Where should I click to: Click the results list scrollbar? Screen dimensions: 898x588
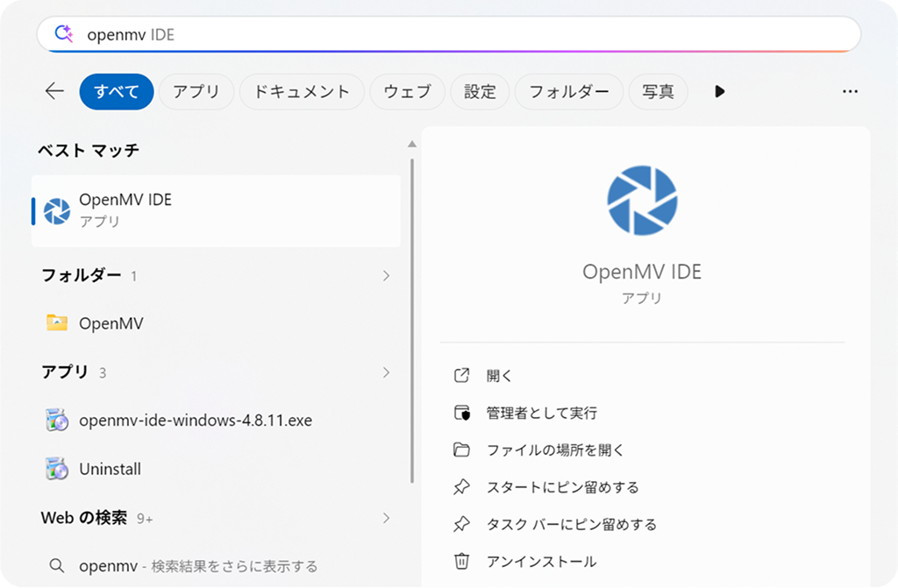412,321
